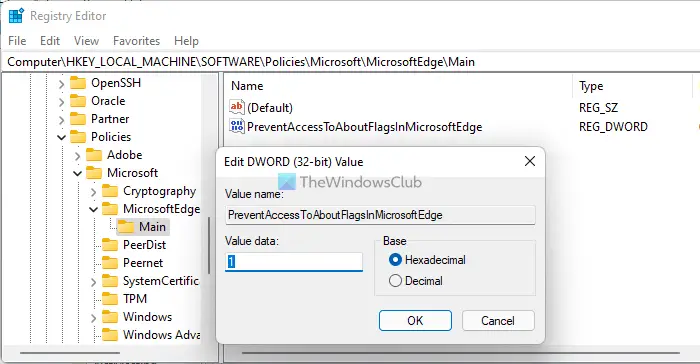
Task: Select the PeerDist folder icon
Action: [110, 245]
